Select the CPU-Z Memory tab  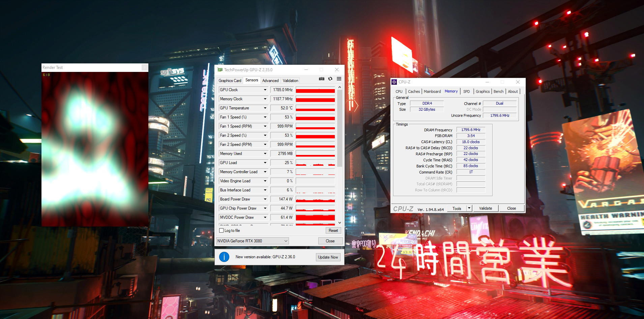[x=451, y=91]
